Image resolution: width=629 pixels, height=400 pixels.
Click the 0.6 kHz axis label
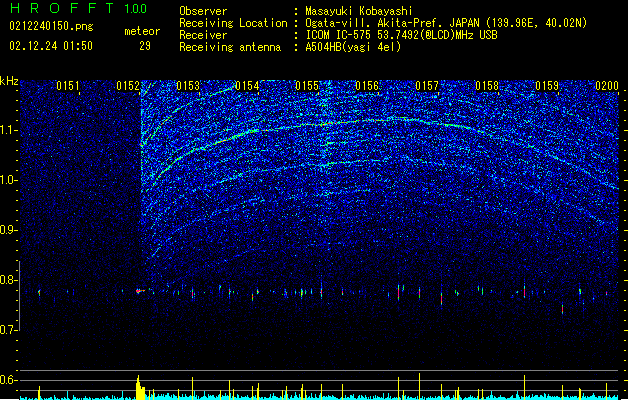(x=9, y=380)
